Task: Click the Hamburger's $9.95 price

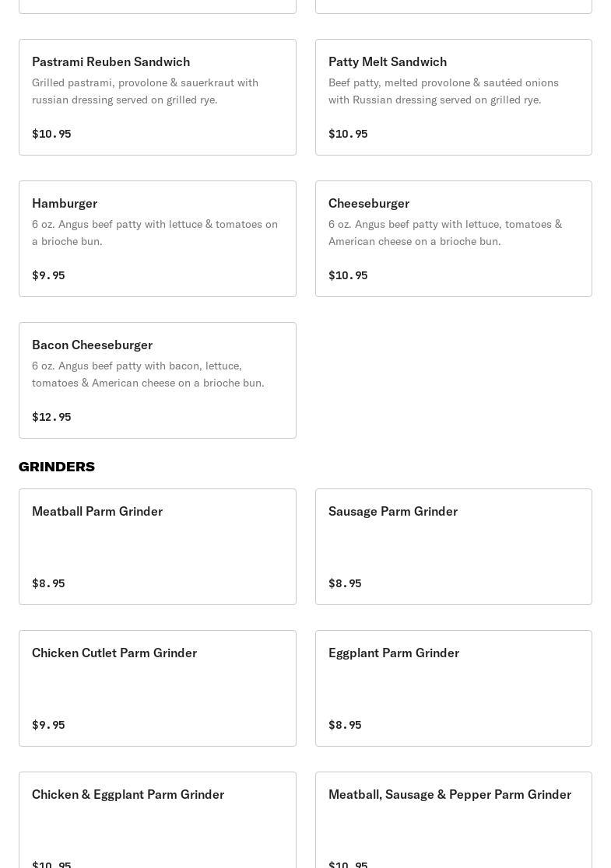Action: tap(48, 275)
